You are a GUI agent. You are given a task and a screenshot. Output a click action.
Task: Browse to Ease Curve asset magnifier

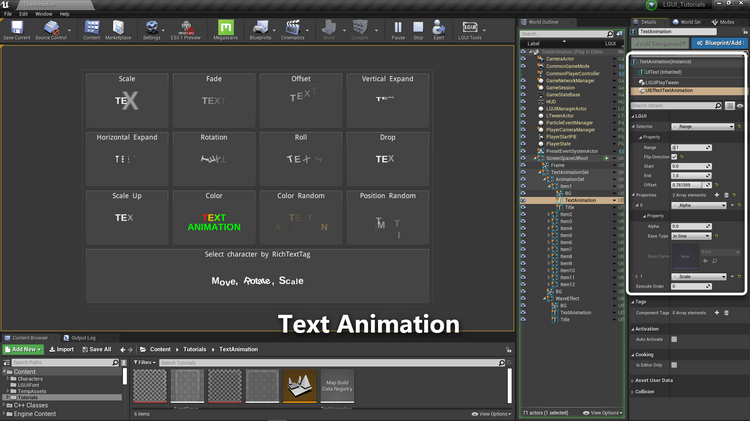715,261
